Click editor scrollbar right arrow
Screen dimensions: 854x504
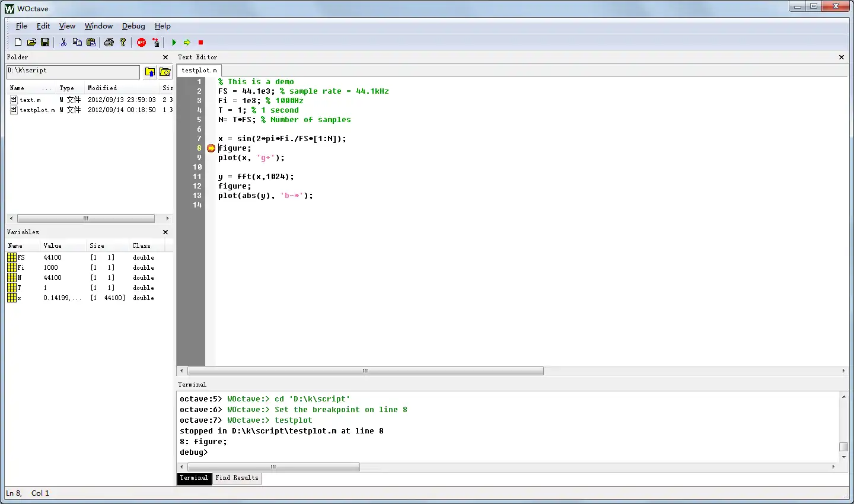[843, 371]
